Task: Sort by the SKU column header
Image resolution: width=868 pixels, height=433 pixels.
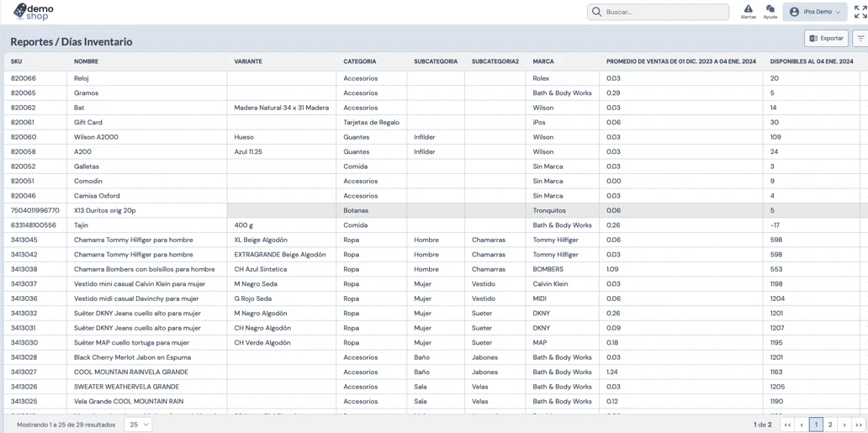Action: point(16,61)
